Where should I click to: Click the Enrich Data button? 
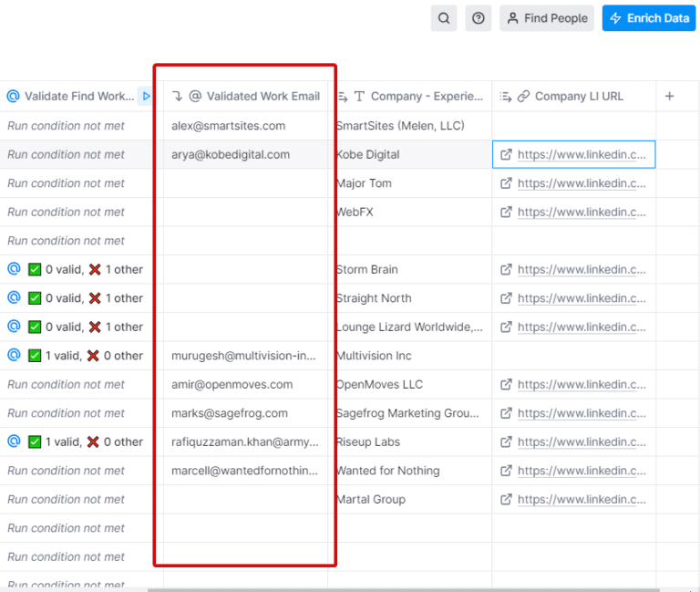[x=648, y=18]
